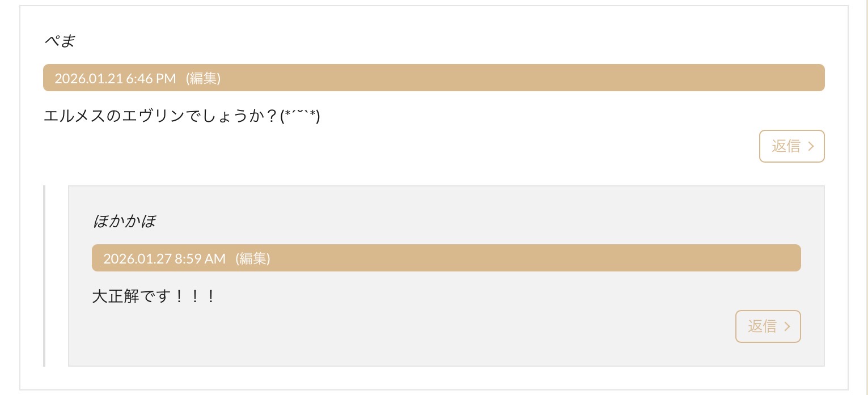868x395 pixels.
Task: Click the でしょうか？ text in ぺま's comment
Action: (x=231, y=116)
